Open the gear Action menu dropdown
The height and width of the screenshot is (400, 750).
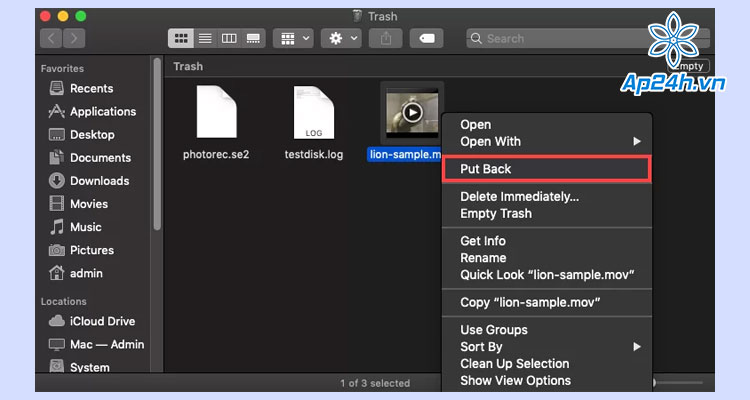click(342, 38)
